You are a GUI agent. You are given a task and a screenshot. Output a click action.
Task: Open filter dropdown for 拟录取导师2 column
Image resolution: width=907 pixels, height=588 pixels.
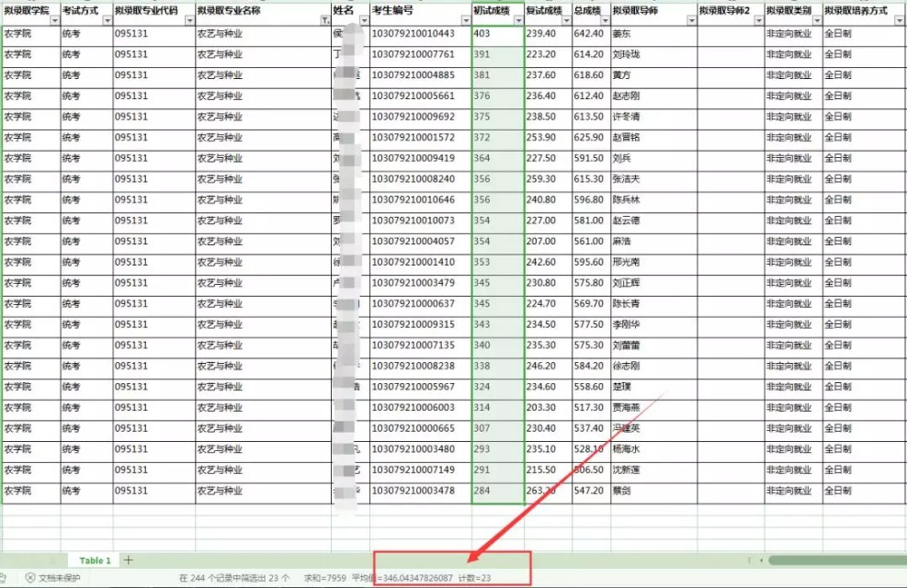(758, 21)
